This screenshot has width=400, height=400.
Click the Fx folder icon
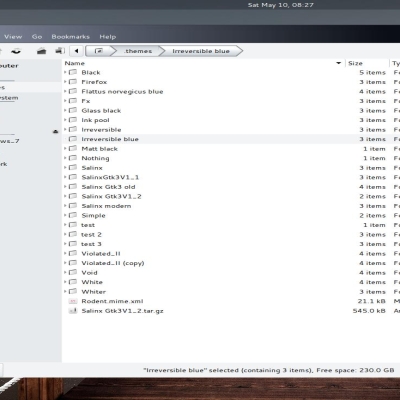pos(73,101)
